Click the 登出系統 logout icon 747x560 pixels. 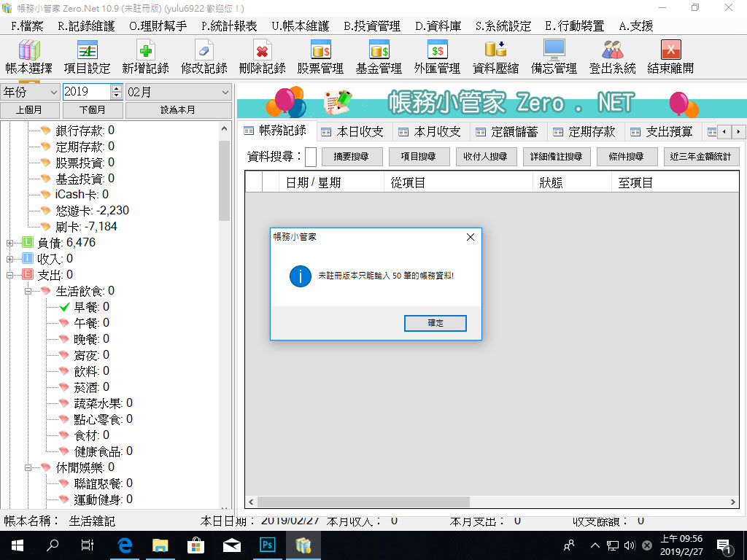coord(612,57)
